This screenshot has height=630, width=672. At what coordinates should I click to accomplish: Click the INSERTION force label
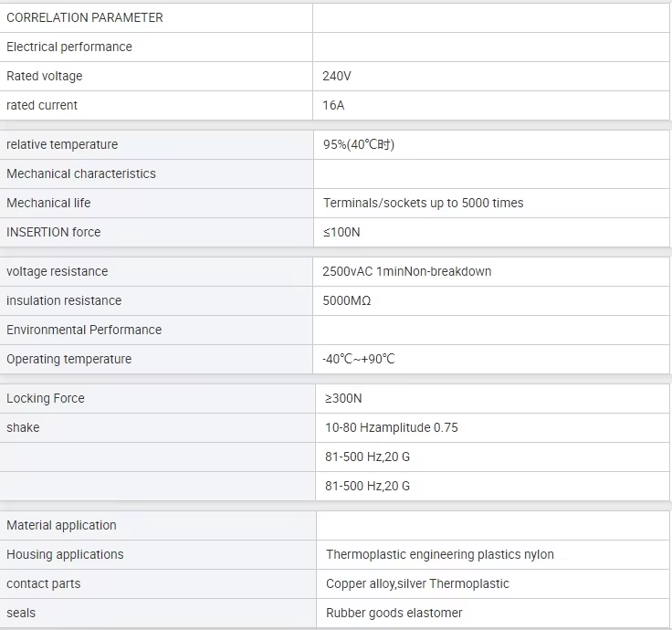(x=54, y=232)
